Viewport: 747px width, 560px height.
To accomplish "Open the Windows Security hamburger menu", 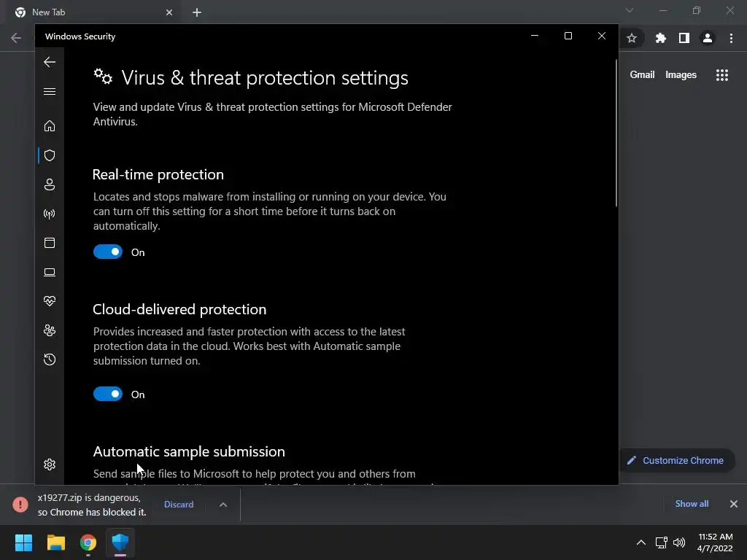I will pyautogui.click(x=50, y=91).
